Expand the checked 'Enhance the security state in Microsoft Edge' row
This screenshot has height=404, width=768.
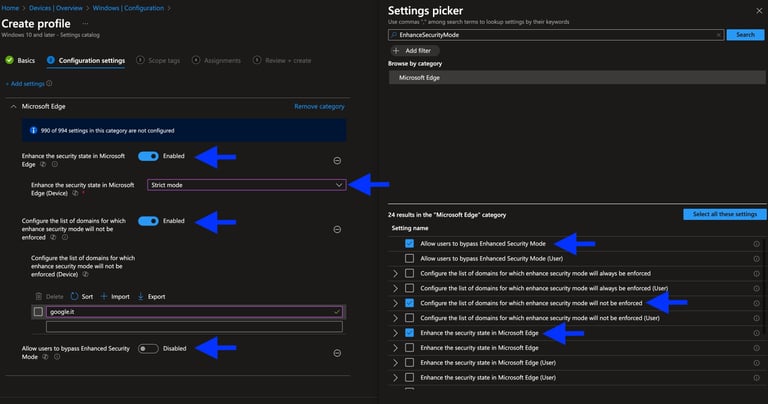click(396, 333)
